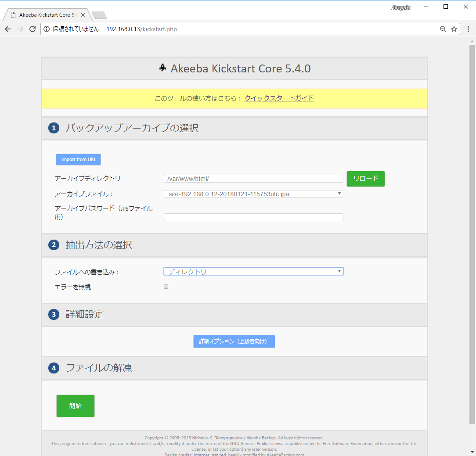Click the green リロード button
476x456 pixels.
365,179
